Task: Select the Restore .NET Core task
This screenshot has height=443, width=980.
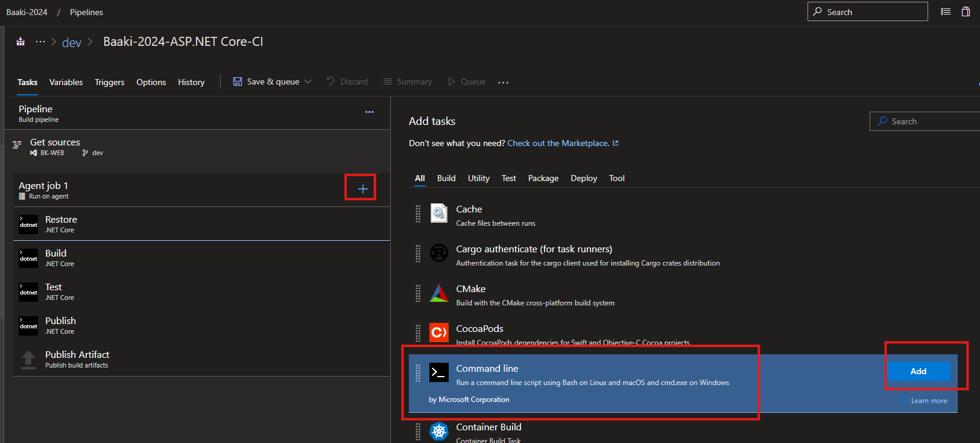Action: pyautogui.click(x=201, y=224)
